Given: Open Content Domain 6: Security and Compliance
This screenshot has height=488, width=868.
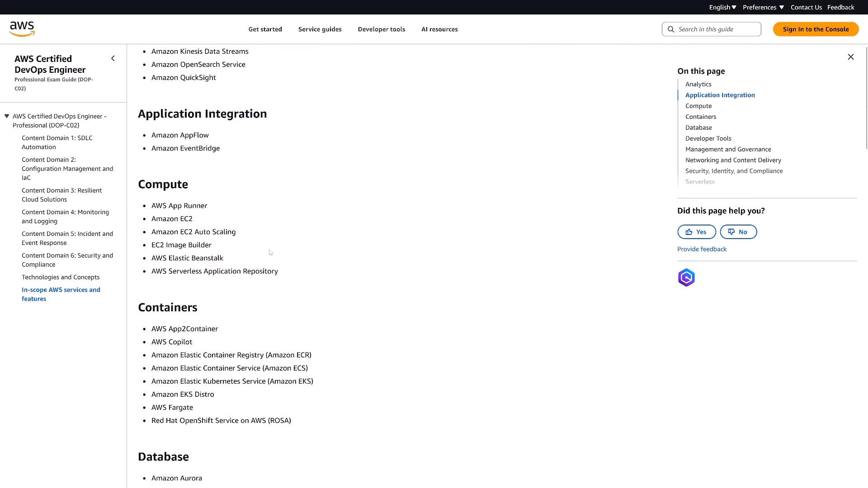Looking at the screenshot, I should point(67,260).
